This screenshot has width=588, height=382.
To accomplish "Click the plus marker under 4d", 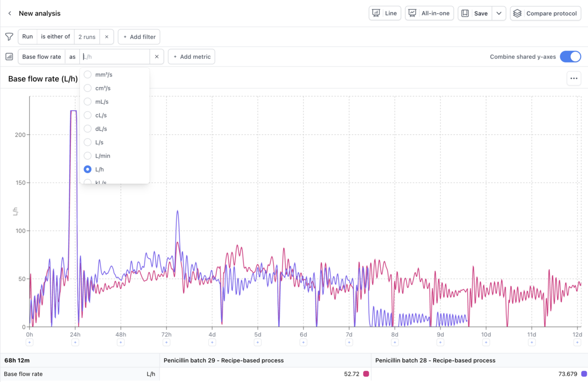I will (212, 343).
